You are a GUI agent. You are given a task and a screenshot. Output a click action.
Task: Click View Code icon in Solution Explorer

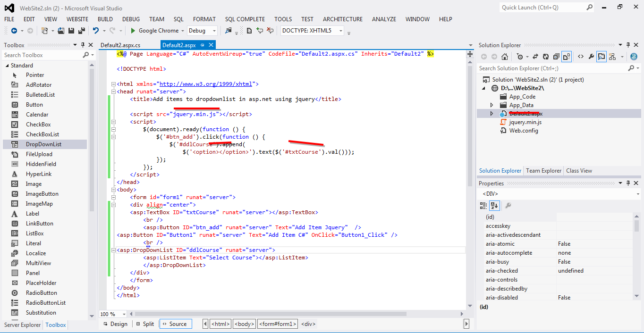click(581, 57)
